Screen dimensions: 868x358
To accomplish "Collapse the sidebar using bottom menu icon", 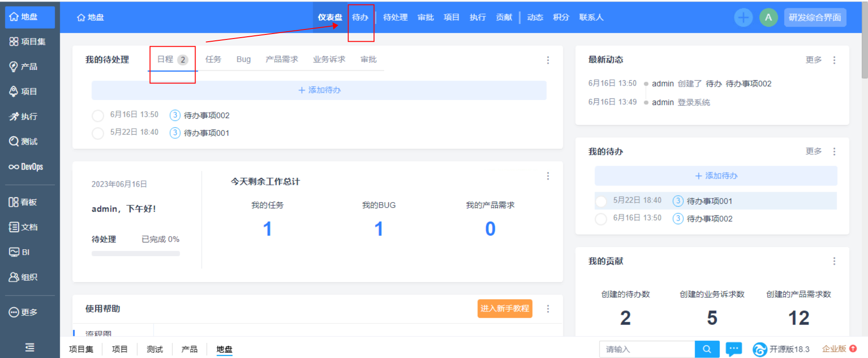I will (x=29, y=347).
